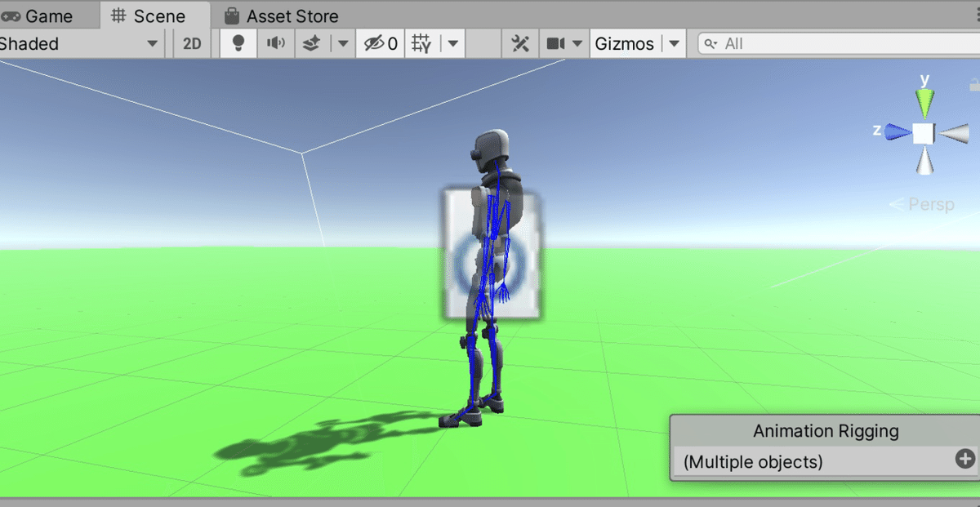Add a rig constraint via the plus button

pyautogui.click(x=964, y=460)
